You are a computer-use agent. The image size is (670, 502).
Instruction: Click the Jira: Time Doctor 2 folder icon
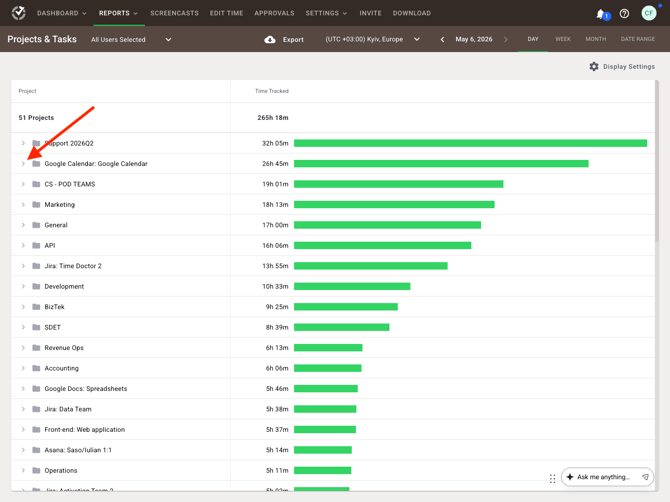(x=36, y=266)
